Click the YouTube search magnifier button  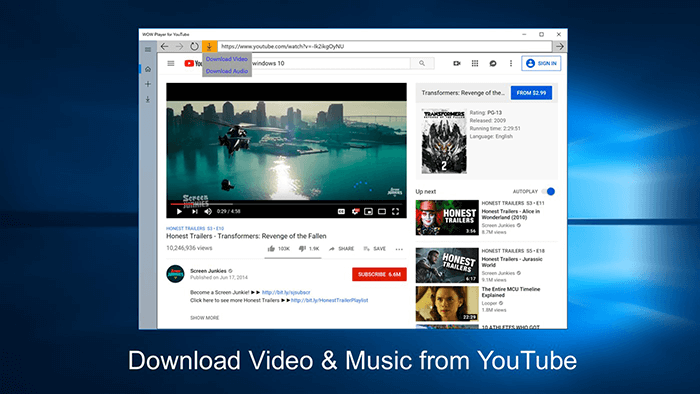point(422,63)
